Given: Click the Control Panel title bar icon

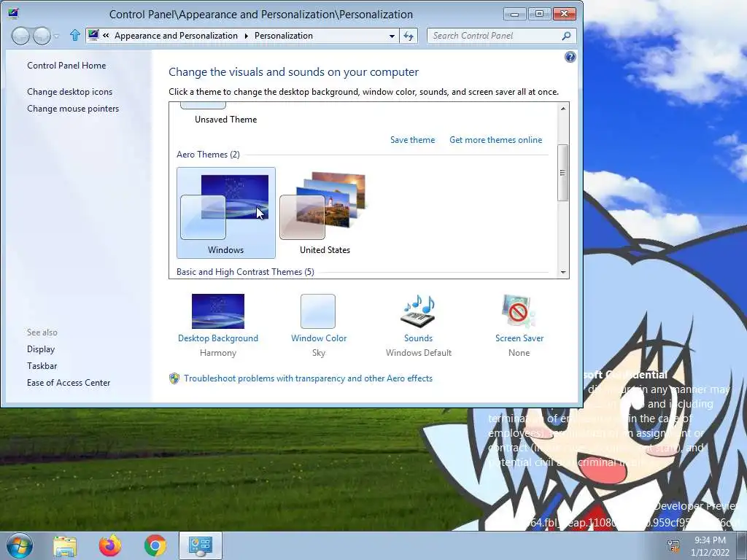Looking at the screenshot, I should (x=13, y=13).
